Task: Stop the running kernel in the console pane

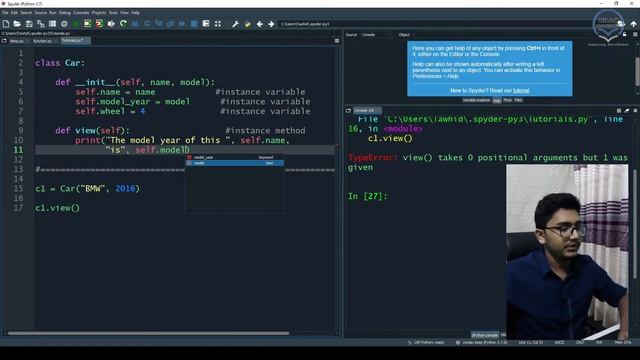Action: 619,111
